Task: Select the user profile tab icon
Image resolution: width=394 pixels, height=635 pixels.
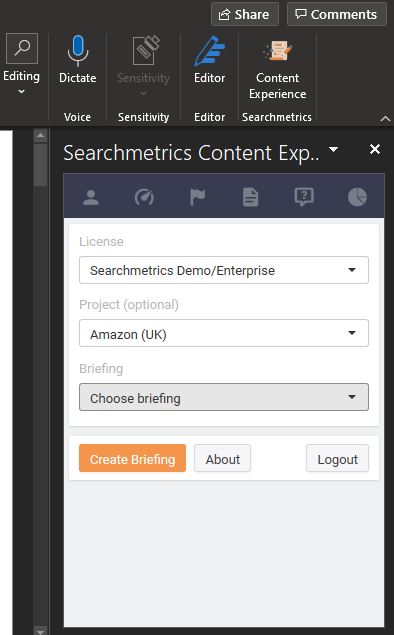Action: point(91,198)
